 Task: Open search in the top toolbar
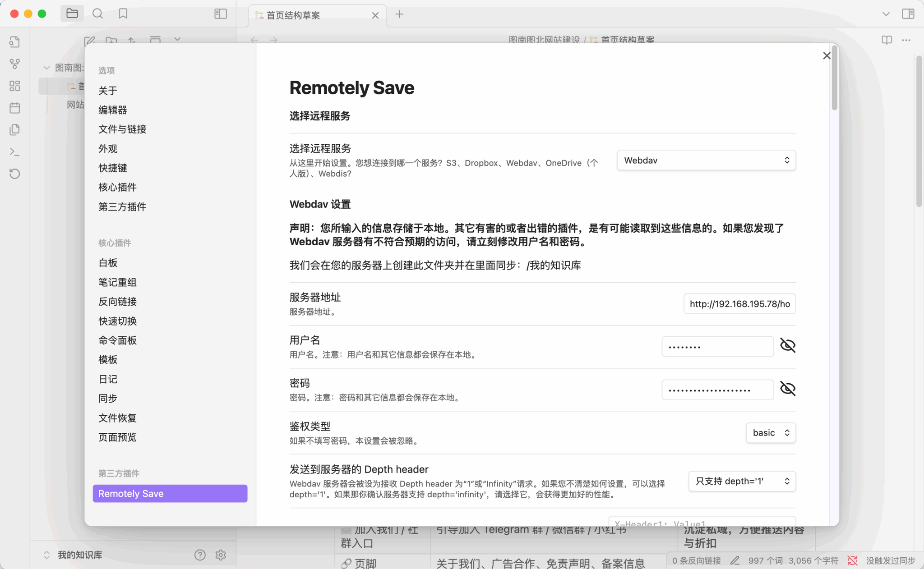click(x=97, y=14)
